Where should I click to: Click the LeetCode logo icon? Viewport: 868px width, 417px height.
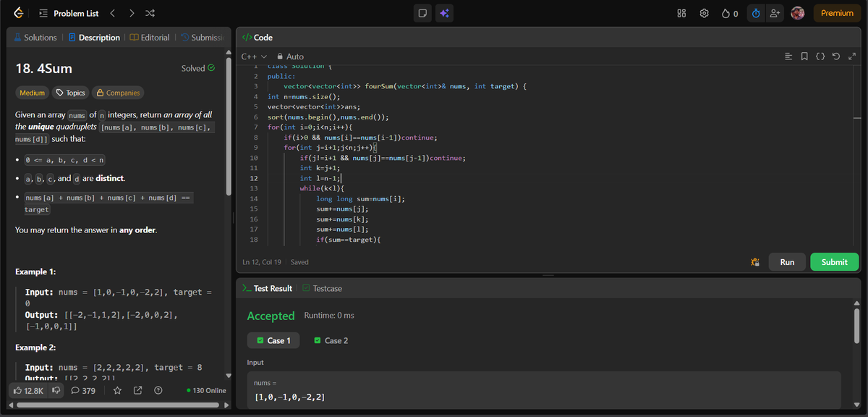18,13
